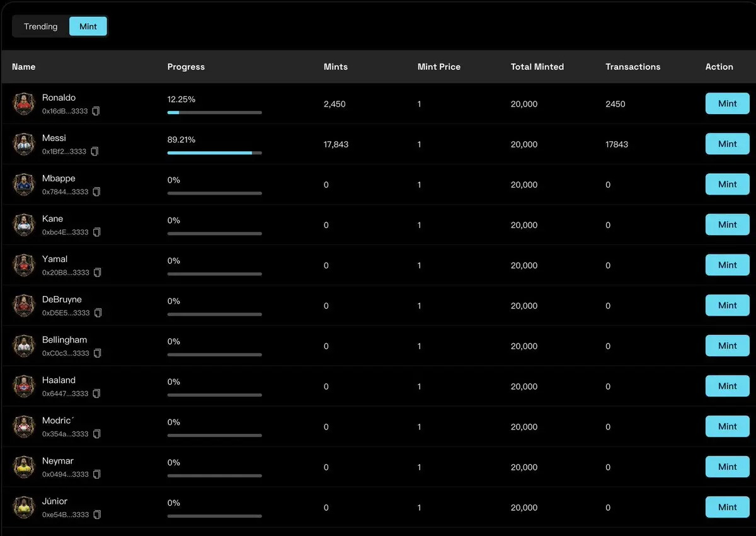
Task: Open Messi player avatar
Action: point(24,144)
